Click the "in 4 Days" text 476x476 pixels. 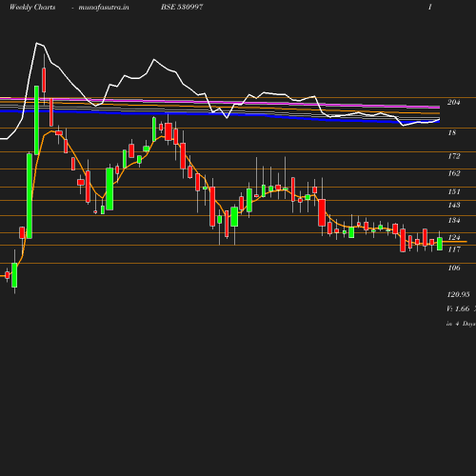[461, 324]
